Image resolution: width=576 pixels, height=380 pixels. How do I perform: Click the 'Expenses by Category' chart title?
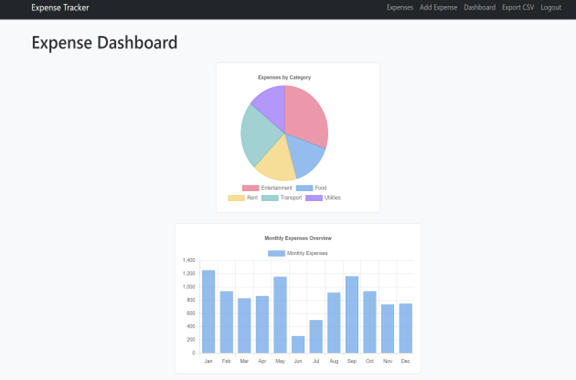pyautogui.click(x=284, y=77)
